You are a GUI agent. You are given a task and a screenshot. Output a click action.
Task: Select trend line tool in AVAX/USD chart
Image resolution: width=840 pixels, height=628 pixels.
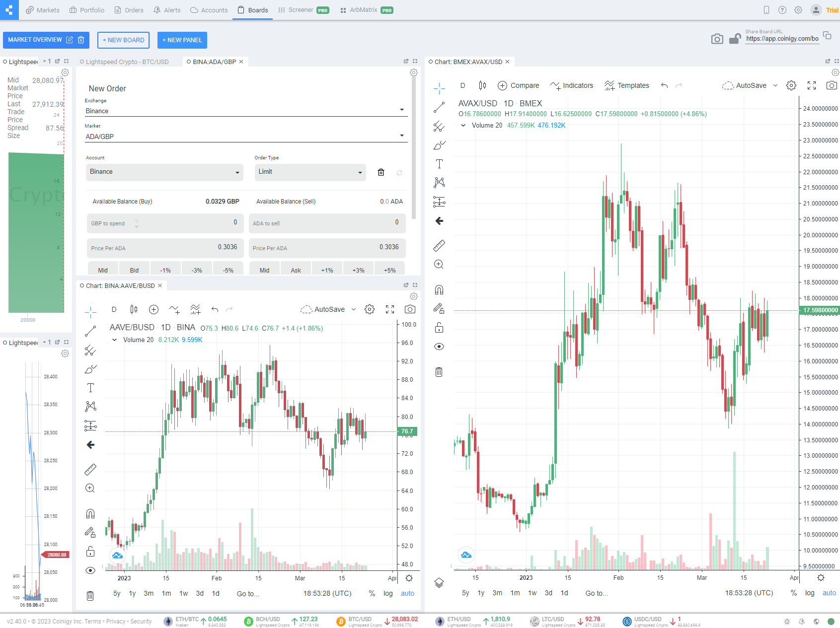[439, 107]
